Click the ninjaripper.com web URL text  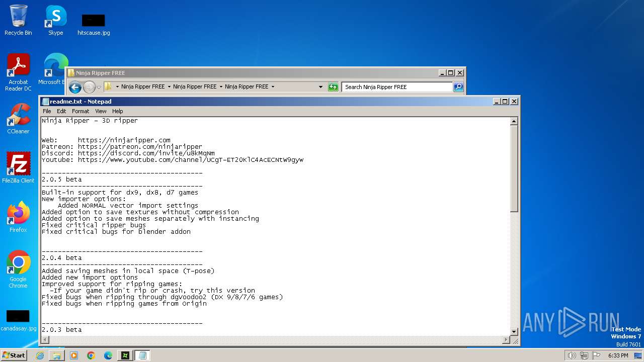124,140
